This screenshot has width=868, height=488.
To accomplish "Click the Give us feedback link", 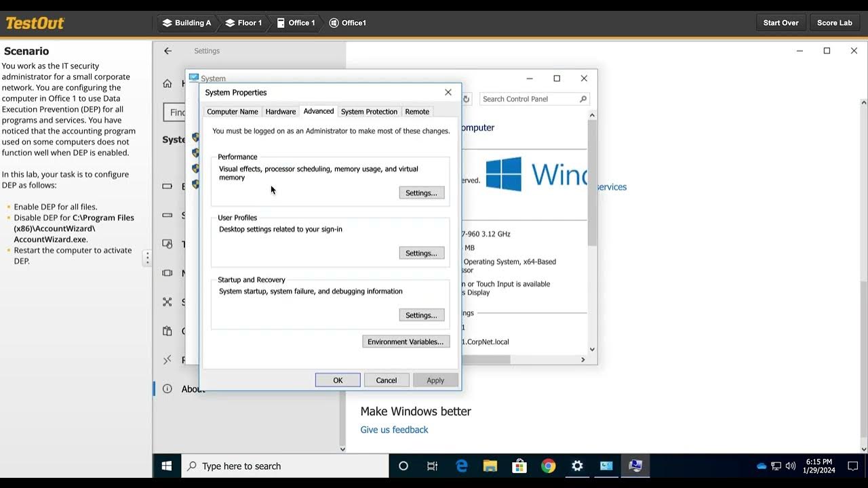I will pyautogui.click(x=394, y=430).
